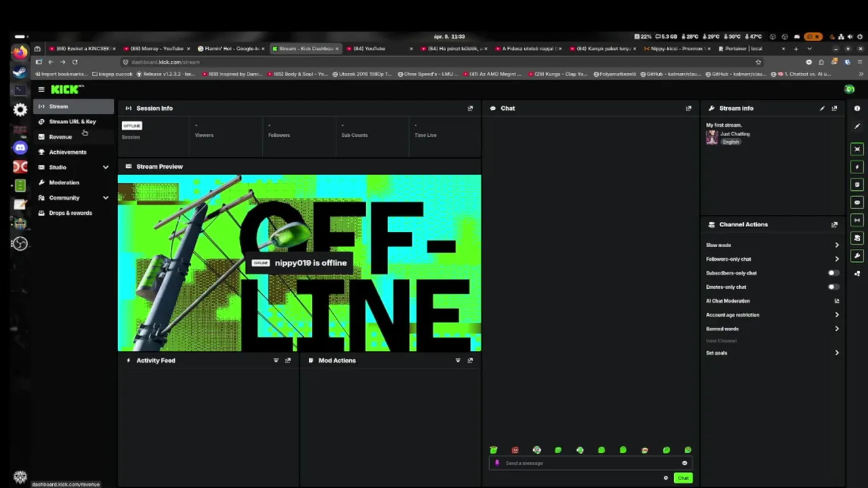
Task: Open Firefox from the dock
Action: tap(20, 52)
